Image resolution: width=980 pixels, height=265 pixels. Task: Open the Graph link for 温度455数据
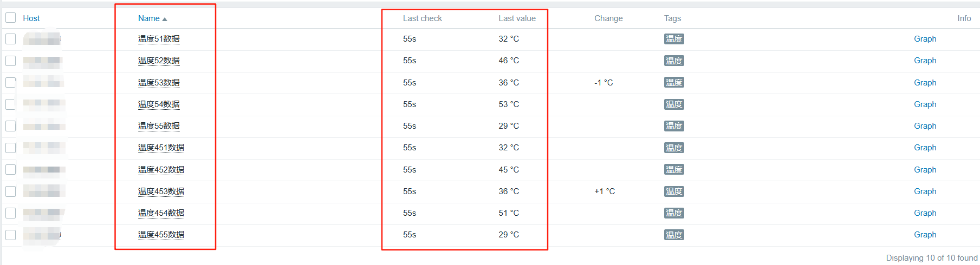[x=925, y=235]
